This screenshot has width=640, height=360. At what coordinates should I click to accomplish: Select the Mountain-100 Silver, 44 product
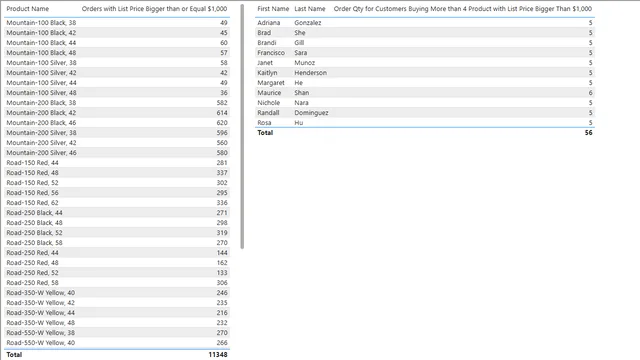(x=41, y=82)
